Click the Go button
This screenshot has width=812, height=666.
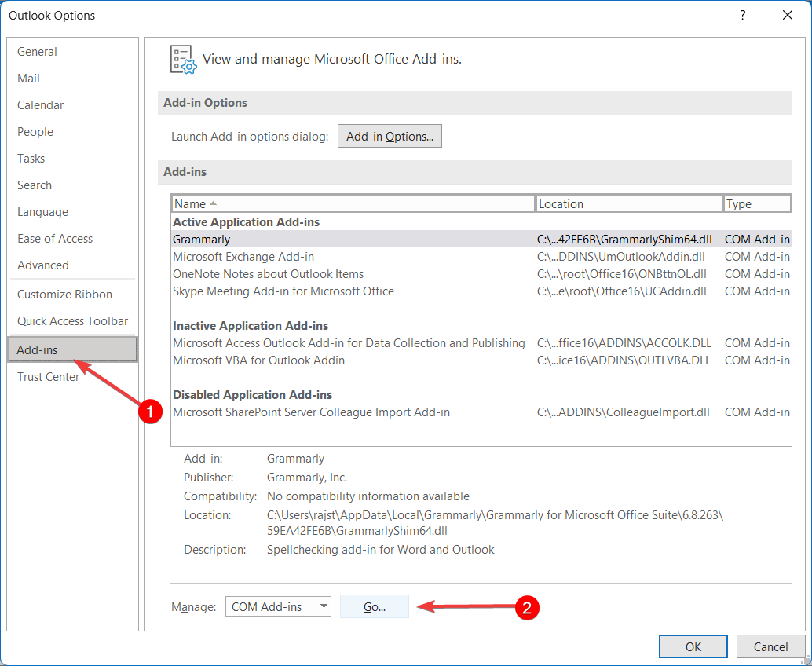coord(375,606)
